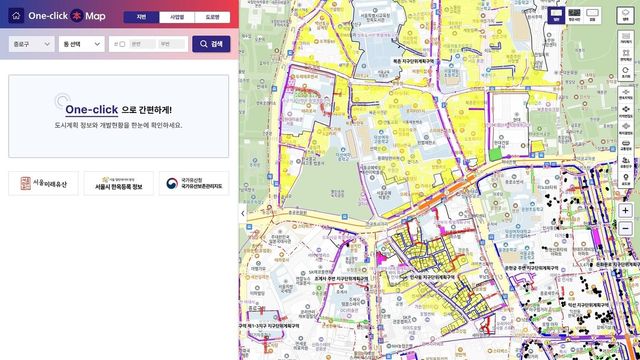Click the location pin icon
The height and width of the screenshot is (360, 640).
pyautogui.click(x=625, y=180)
